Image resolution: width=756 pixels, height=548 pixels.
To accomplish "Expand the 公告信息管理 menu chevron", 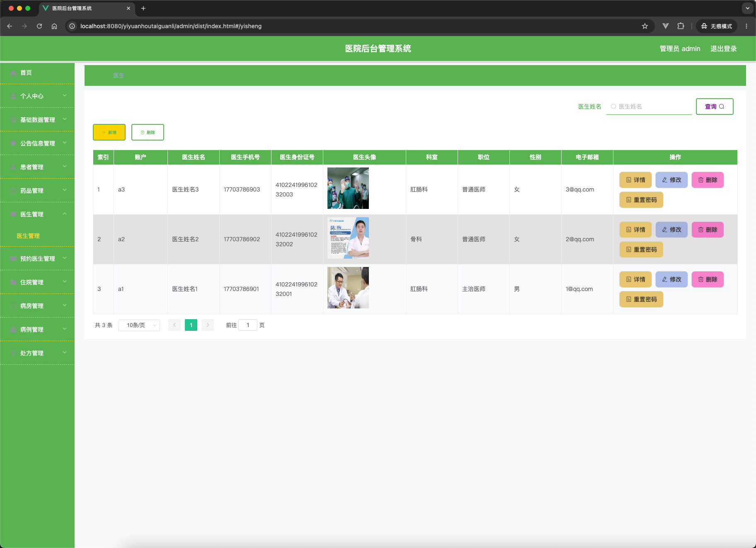I will pyautogui.click(x=65, y=143).
